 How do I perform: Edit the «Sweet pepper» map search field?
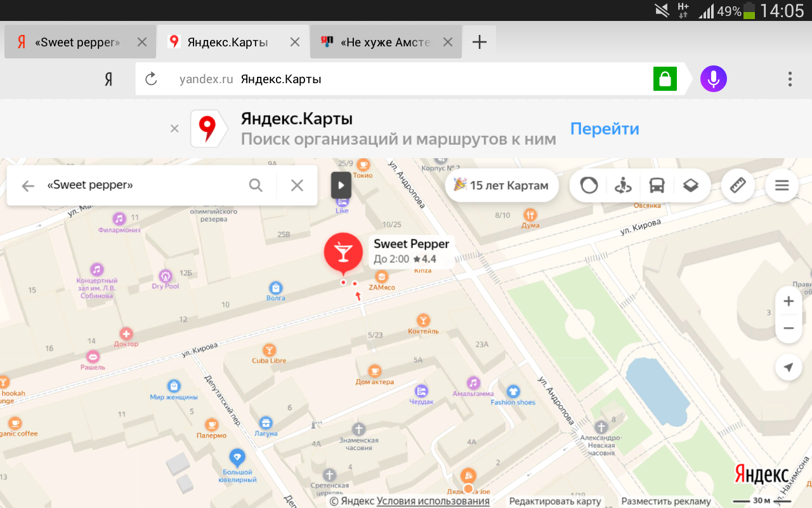(143, 185)
